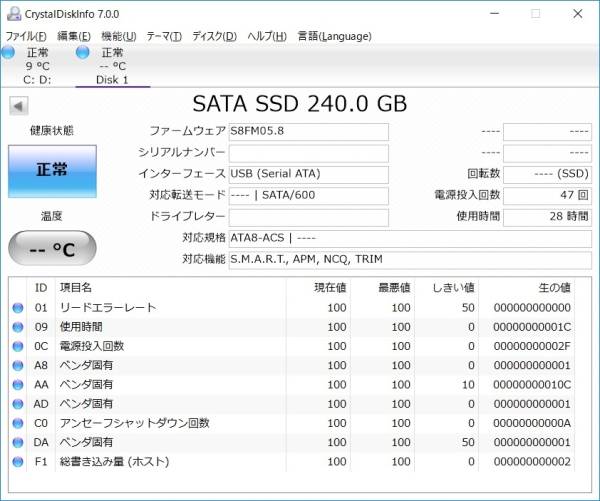Click raw value 00000000002F

coord(532,346)
